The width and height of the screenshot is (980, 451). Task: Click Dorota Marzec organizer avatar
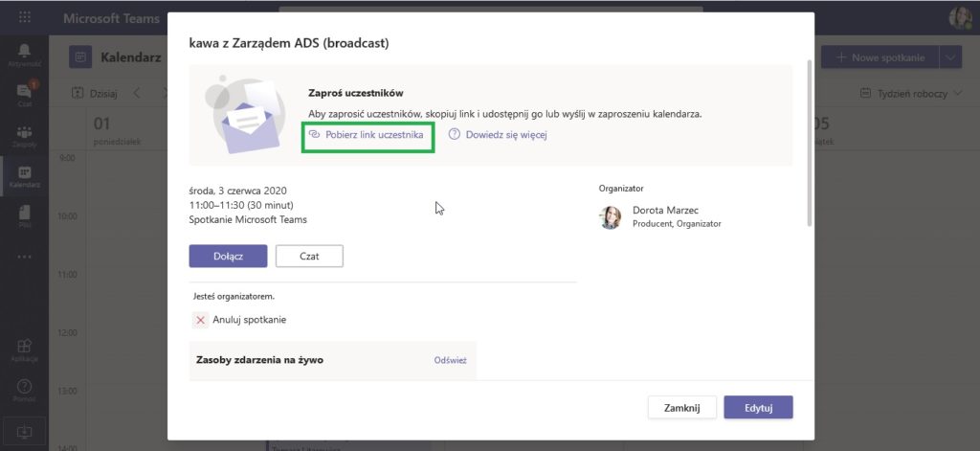[610, 217]
